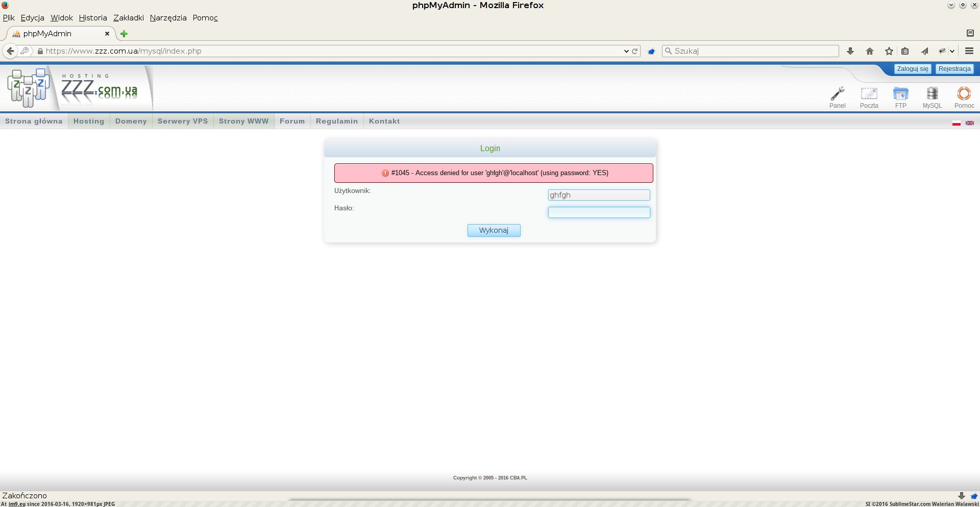The height and width of the screenshot is (507, 980).
Task: Open the Forum nav link
Action: (292, 121)
